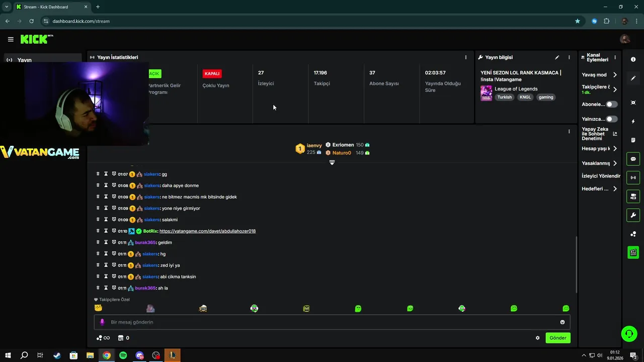Click the Turkish tag in stream info

pyautogui.click(x=505, y=98)
